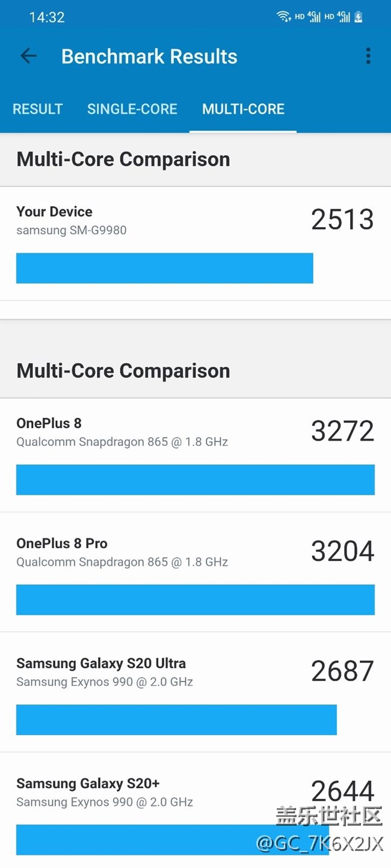
Task: Tap the back arrow icon
Action: pyautogui.click(x=28, y=57)
